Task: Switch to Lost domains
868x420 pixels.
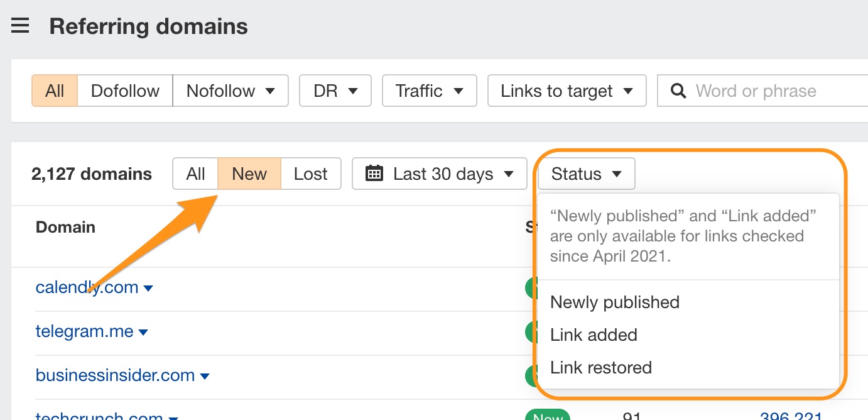Action: (x=311, y=174)
